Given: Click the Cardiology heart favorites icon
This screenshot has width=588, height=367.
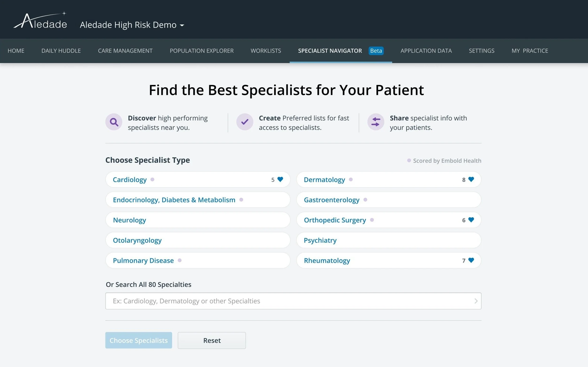Looking at the screenshot, I should [280, 179].
